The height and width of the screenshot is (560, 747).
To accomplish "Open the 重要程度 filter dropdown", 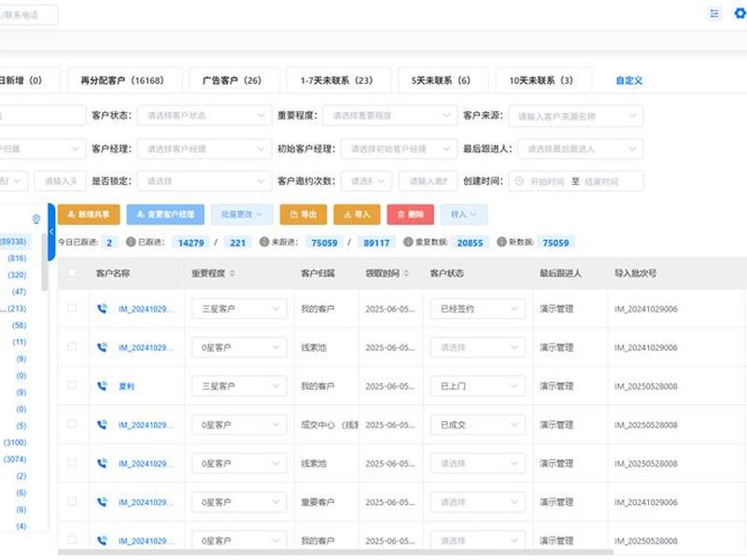I will pyautogui.click(x=390, y=115).
